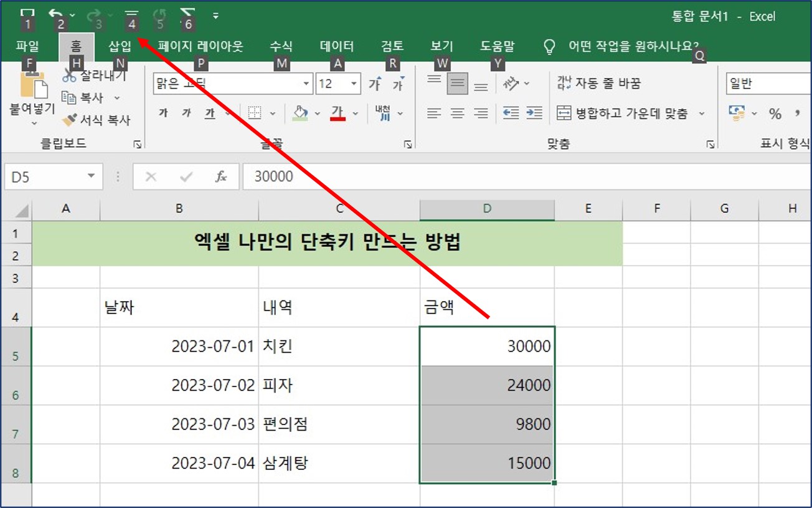This screenshot has width=812, height=508.
Task: Apply bold formatting to selected cells
Action: click(163, 113)
